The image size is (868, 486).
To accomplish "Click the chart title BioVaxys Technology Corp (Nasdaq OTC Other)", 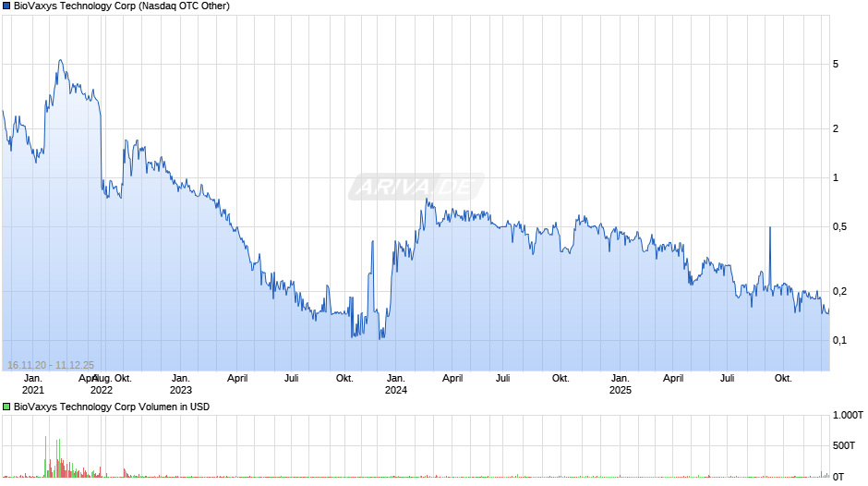I will pos(122,6).
